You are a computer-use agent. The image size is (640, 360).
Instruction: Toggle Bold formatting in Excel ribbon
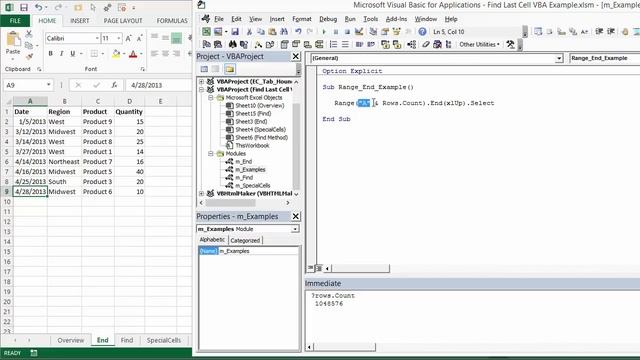coord(51,53)
